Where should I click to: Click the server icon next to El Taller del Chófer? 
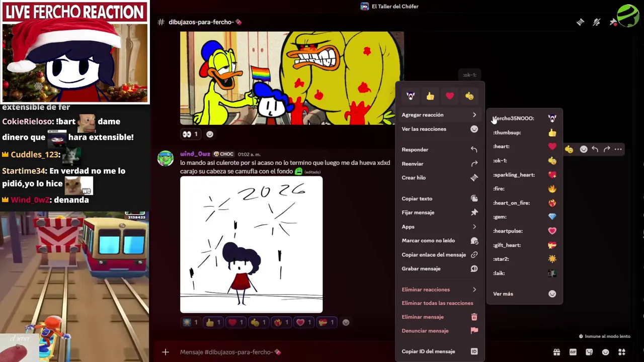pyautogui.click(x=365, y=7)
